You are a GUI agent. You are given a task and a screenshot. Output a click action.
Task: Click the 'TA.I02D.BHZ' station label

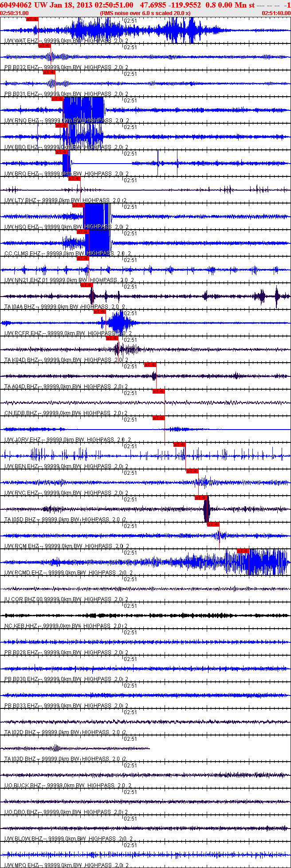21,732
